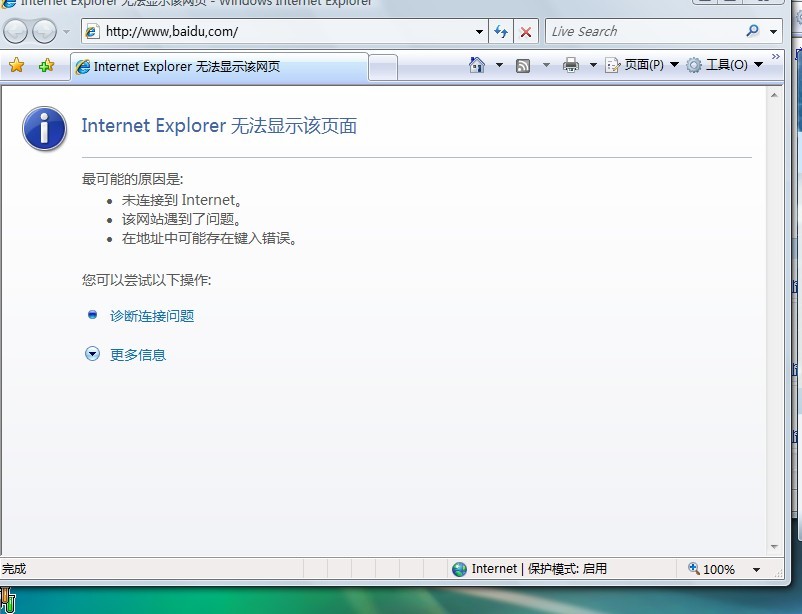Open the Favorites Center star icon
Viewport: 802px width, 614px height.
[17, 63]
